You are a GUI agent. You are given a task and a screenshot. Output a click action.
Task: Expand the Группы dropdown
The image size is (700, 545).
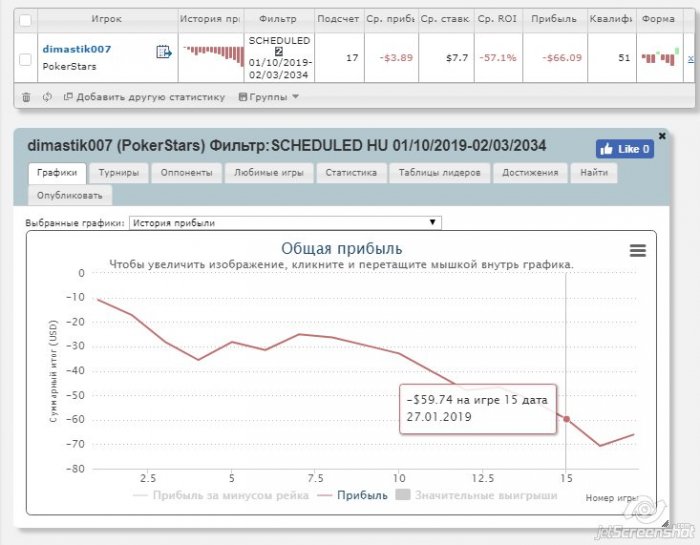click(268, 97)
